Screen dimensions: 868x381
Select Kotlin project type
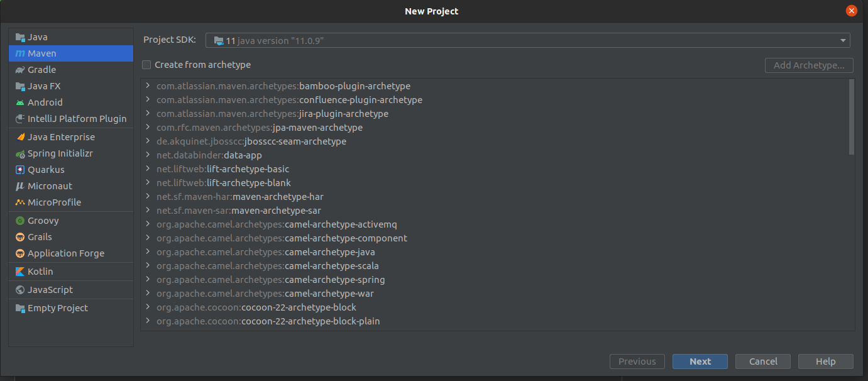71,272
